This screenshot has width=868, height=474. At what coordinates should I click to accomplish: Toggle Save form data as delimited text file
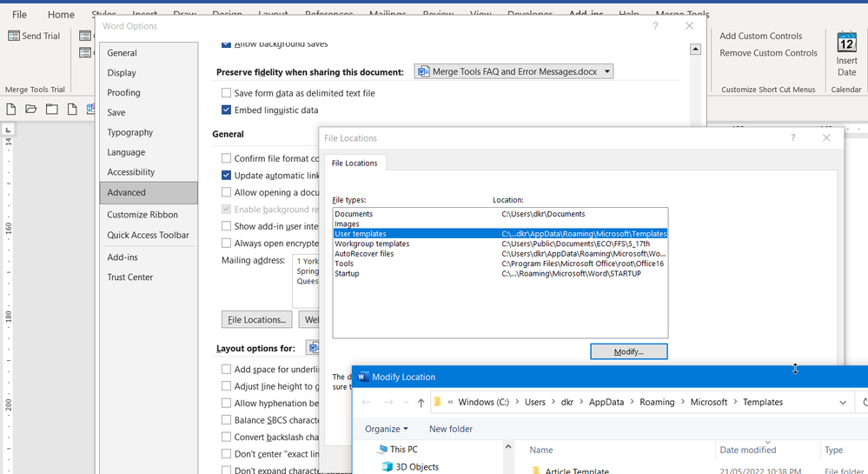pos(226,93)
